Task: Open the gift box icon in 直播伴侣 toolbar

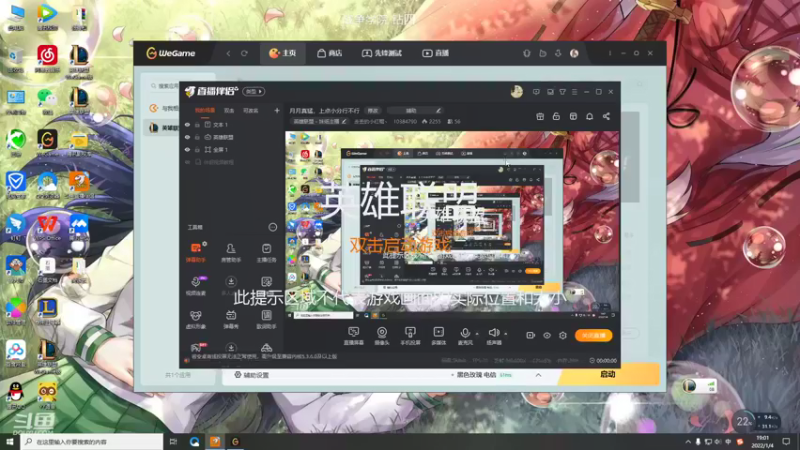Action: [540, 116]
